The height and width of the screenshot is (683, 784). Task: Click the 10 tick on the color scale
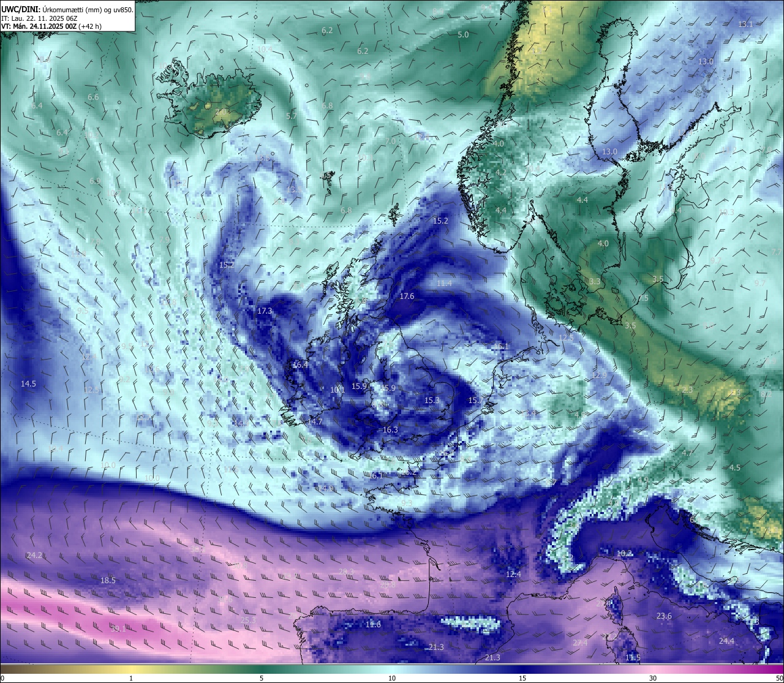coord(392,678)
